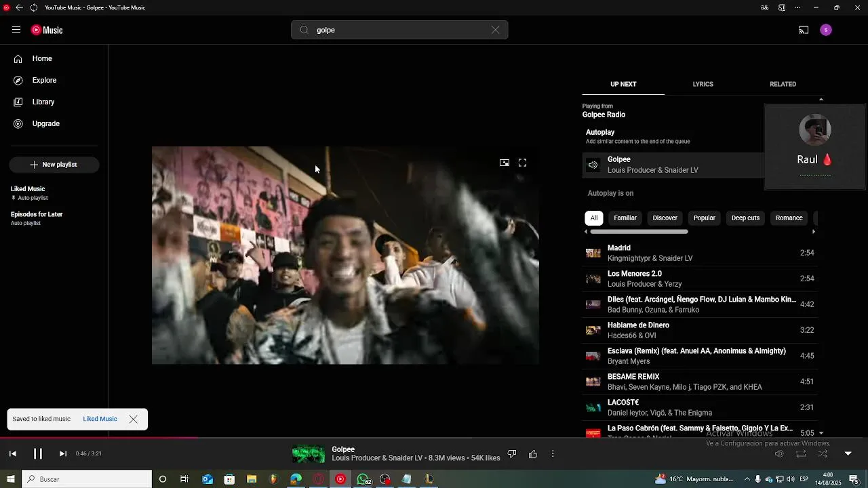Image resolution: width=868 pixels, height=488 pixels.
Task: Click the volume speaker icon in the player bar
Action: click(779, 453)
